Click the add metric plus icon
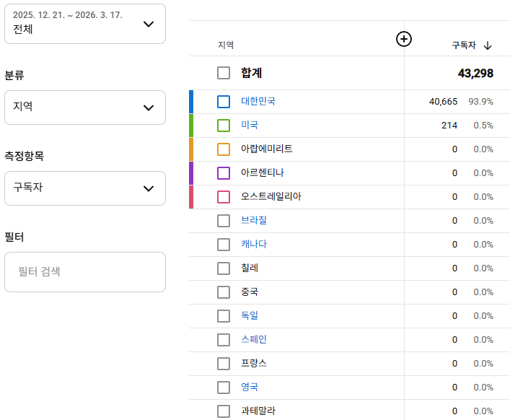Image resolution: width=510 pixels, height=420 pixels. [x=404, y=39]
